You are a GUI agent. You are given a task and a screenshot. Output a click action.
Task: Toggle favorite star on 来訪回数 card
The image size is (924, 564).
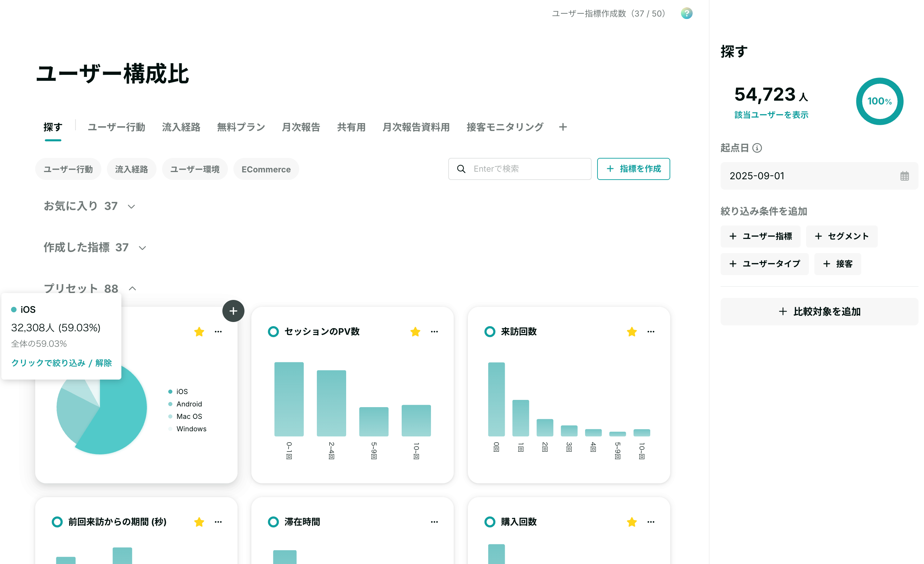632,332
